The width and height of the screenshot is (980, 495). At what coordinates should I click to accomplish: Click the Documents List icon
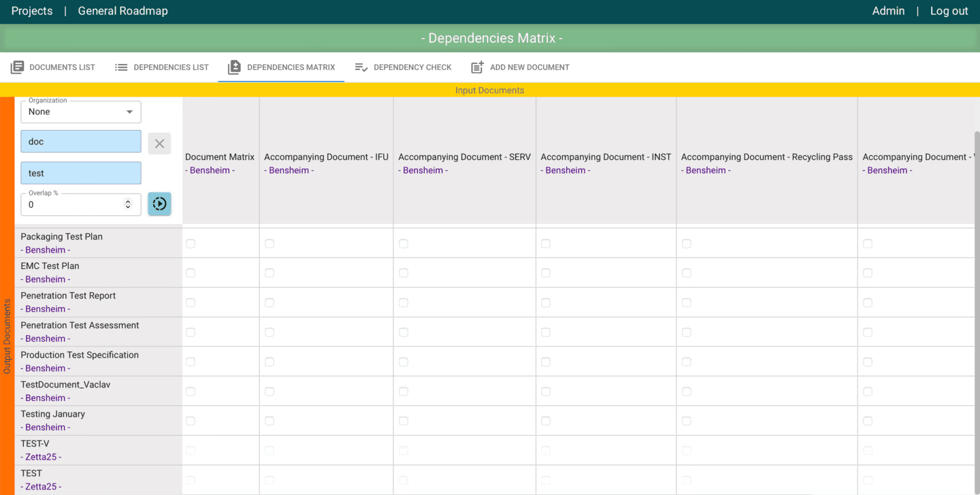tap(17, 67)
